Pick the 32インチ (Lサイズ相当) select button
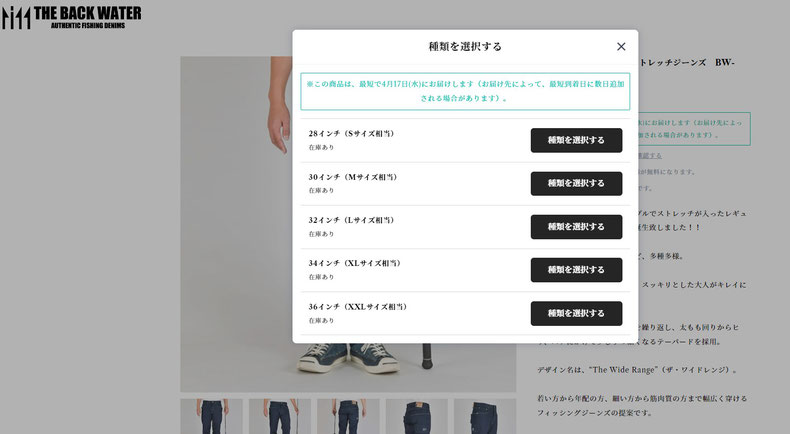This screenshot has height=434, width=790. point(576,227)
